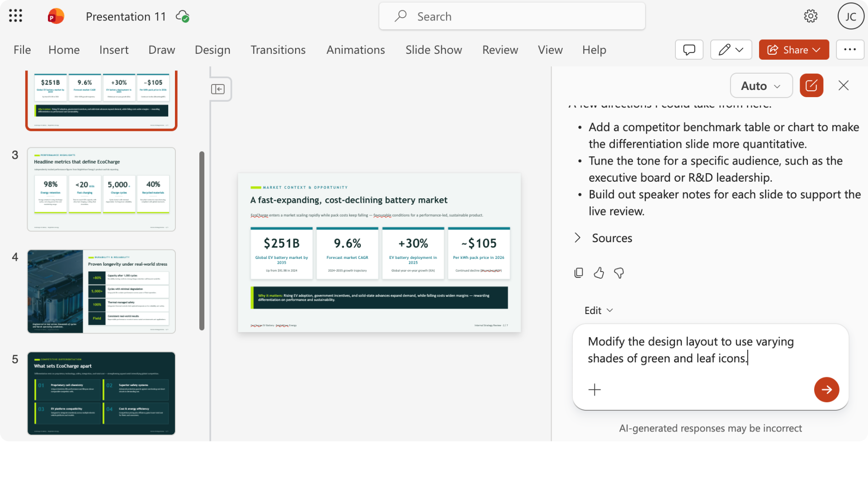This screenshot has height=488, width=868.
Task: Select slide 3 thumbnail
Action: [101, 189]
